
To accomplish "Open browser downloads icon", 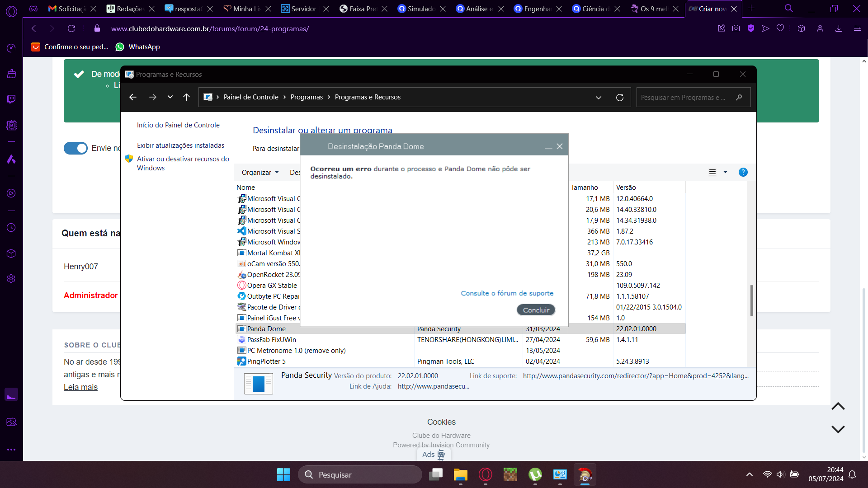I will point(839,28).
